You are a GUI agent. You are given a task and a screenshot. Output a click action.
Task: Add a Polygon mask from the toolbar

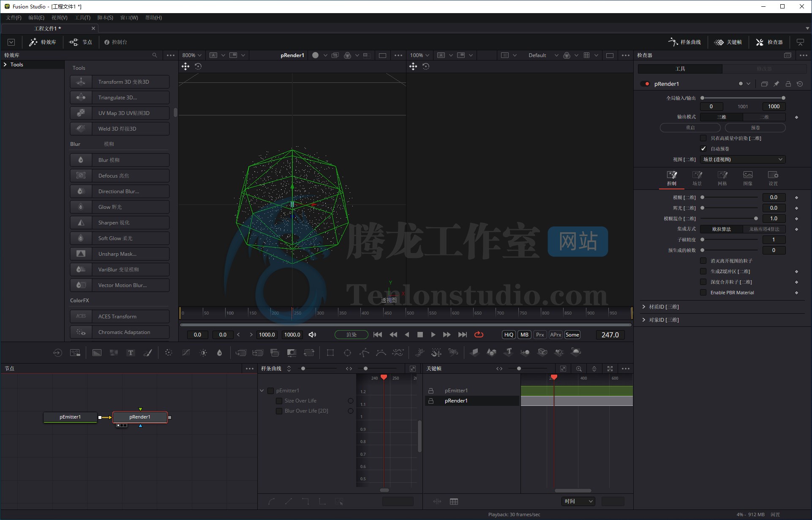click(x=364, y=353)
